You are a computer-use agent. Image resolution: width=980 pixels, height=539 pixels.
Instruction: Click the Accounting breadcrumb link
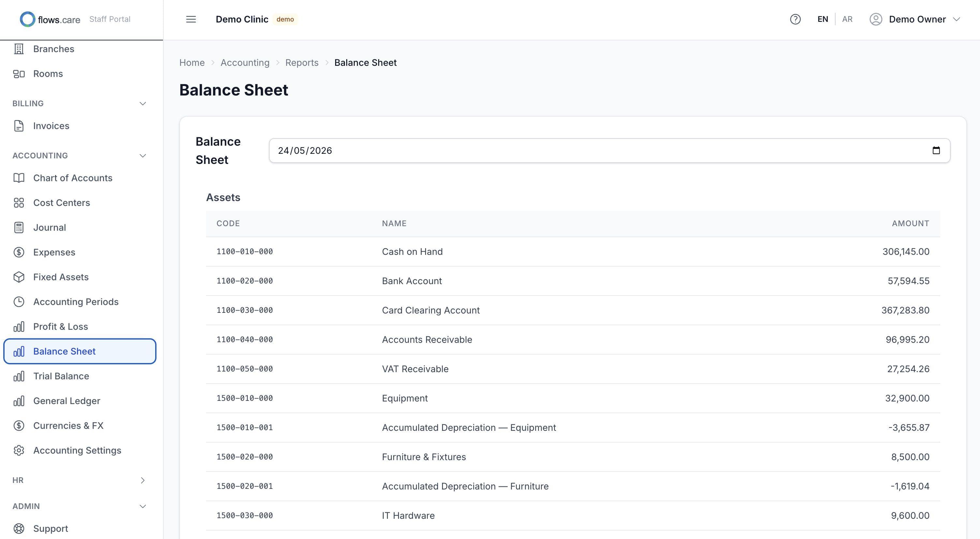tap(245, 63)
